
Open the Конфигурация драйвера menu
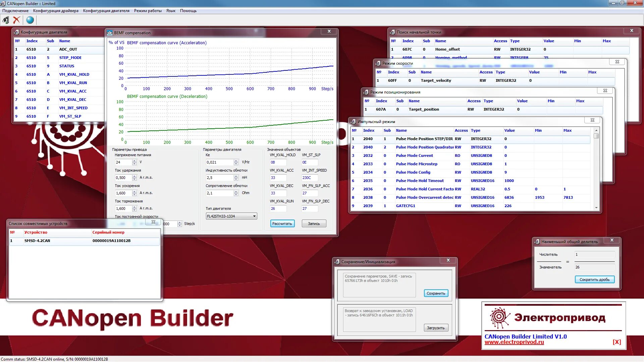pos(56,11)
